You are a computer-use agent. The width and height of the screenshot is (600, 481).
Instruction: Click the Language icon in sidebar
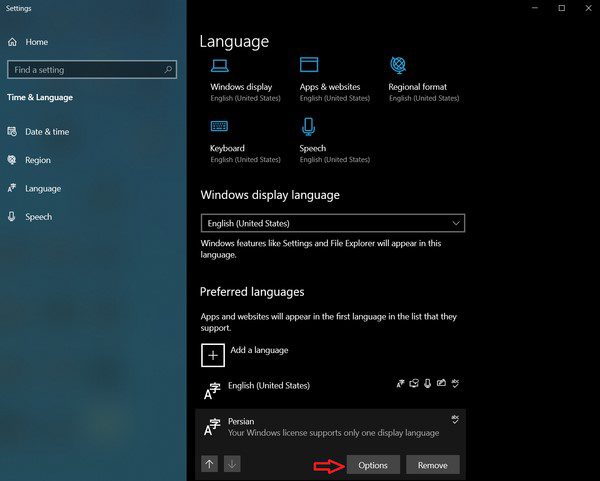coord(12,188)
